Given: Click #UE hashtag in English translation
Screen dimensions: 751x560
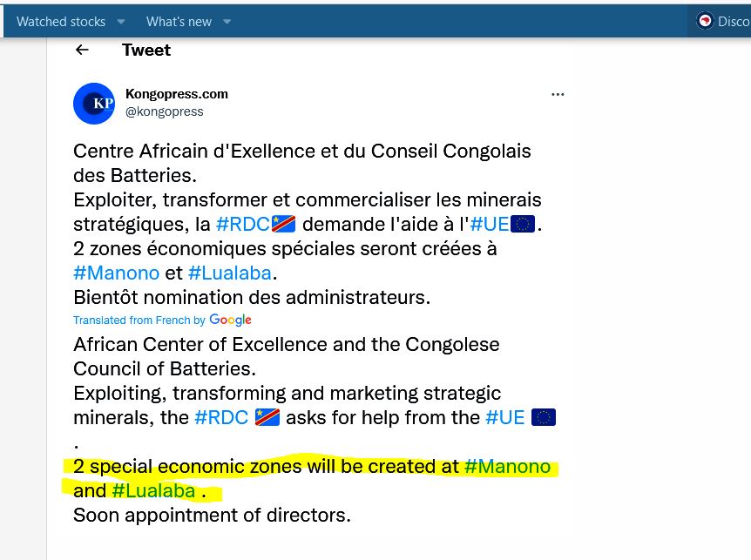Looking at the screenshot, I should [x=505, y=417].
